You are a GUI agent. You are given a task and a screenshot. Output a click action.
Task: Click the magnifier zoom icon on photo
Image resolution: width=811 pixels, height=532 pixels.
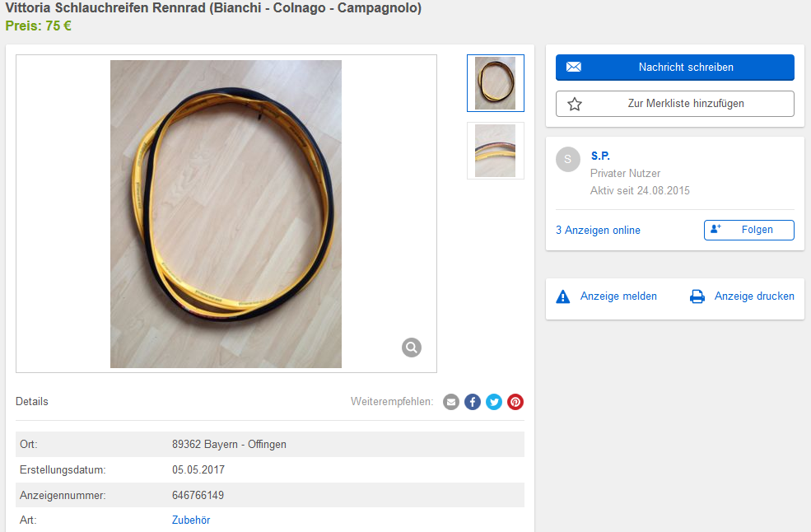(x=412, y=348)
